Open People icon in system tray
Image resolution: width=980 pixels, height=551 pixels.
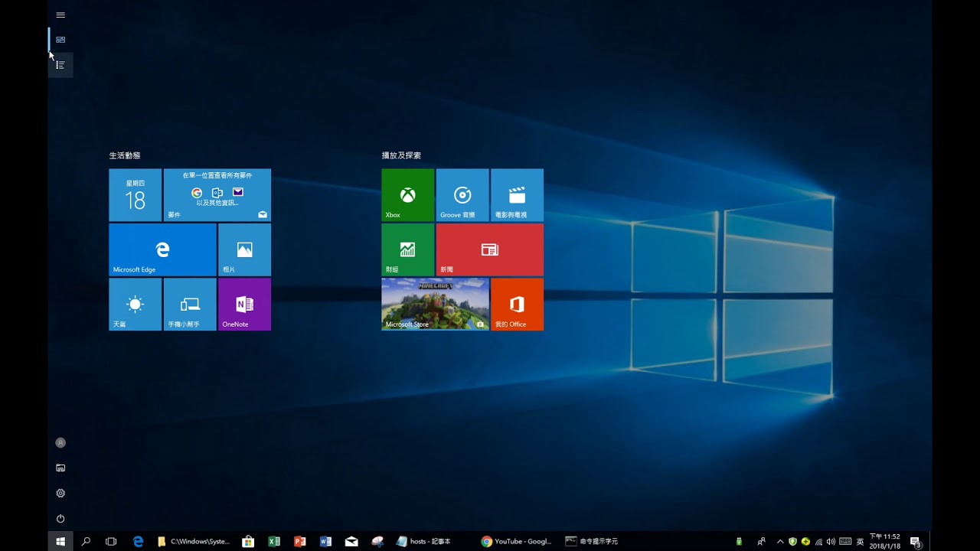coord(761,542)
